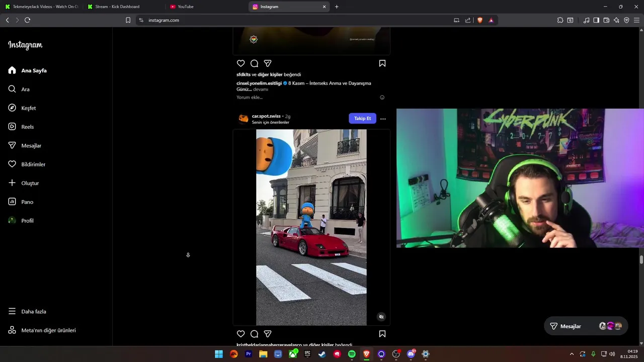Close the Instagram browser tab
644x362 pixels.
tap(324, 7)
